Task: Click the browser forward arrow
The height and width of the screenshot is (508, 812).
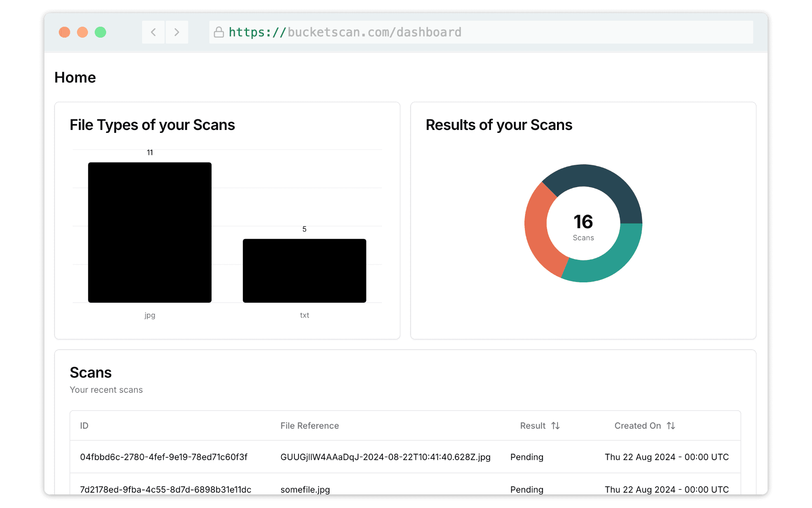Action: [x=177, y=32]
